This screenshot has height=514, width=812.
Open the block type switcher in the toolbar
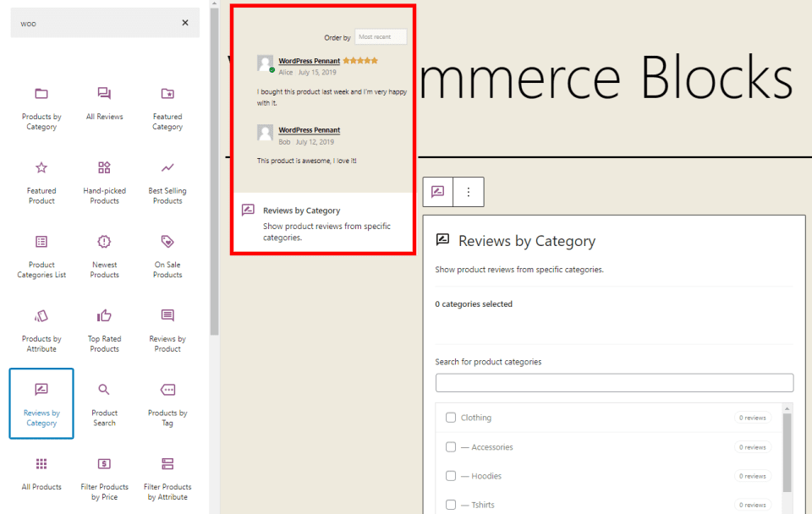pyautogui.click(x=437, y=192)
